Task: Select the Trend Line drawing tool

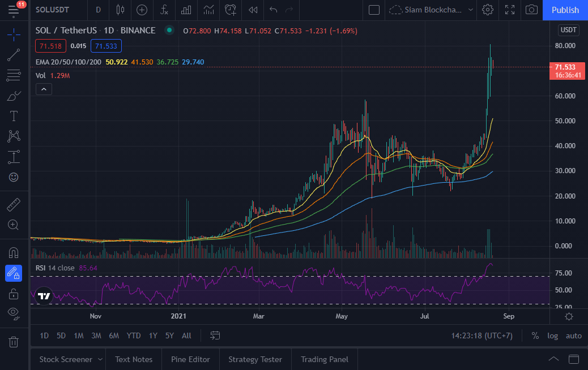Action: (14, 55)
